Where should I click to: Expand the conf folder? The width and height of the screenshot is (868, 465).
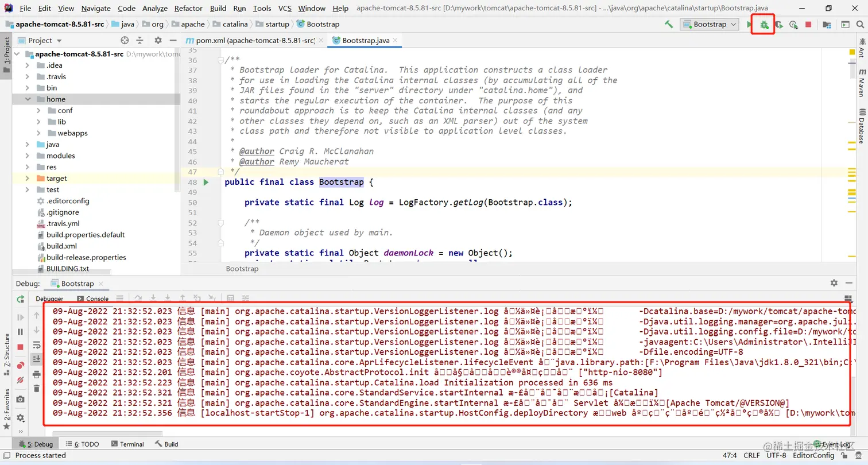click(x=38, y=110)
